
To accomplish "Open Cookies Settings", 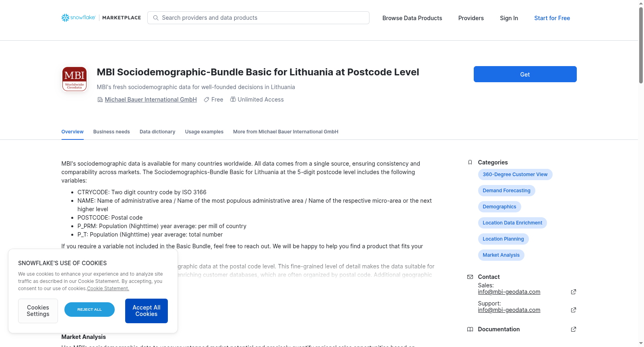I will click(38, 311).
